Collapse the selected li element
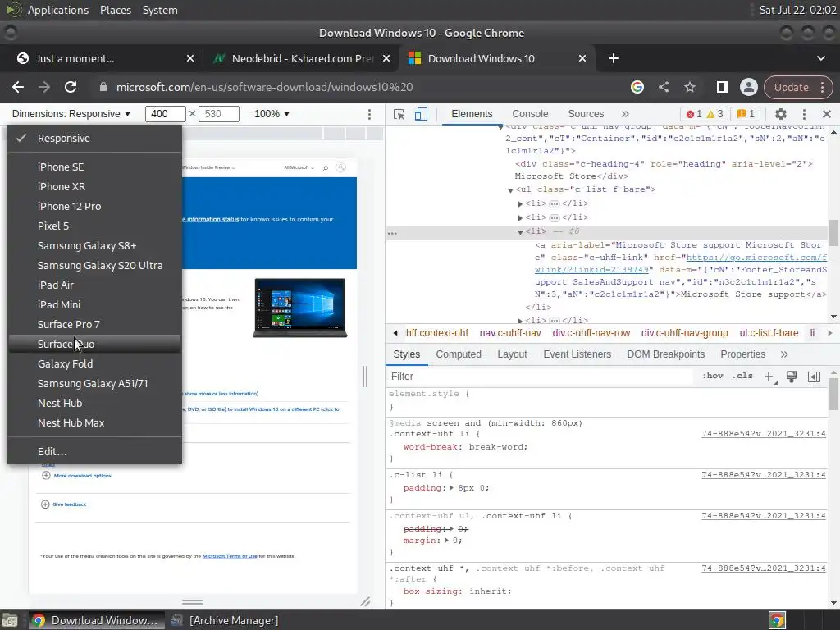This screenshot has width=840, height=630. click(520, 232)
